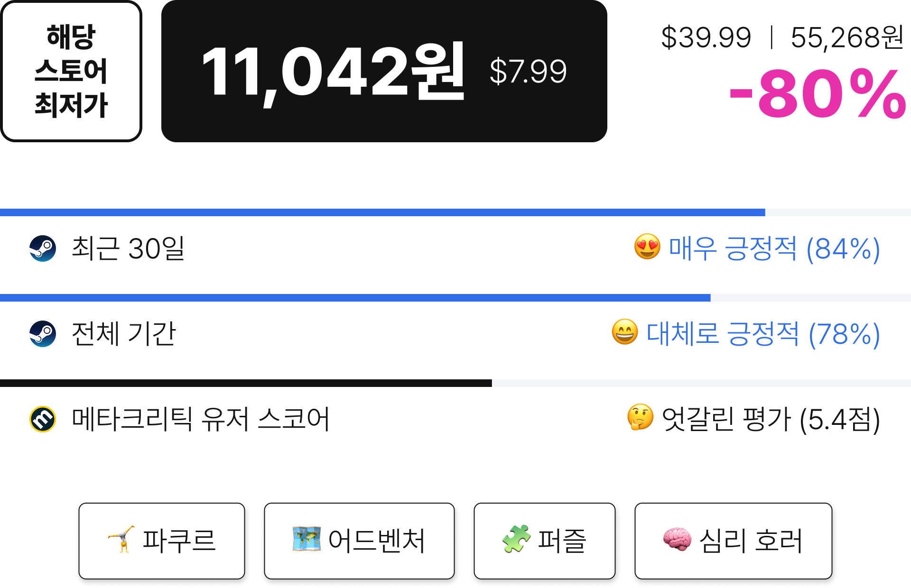Select the 어드벤처 tag button
The height and width of the screenshot is (588, 911).
point(359,541)
